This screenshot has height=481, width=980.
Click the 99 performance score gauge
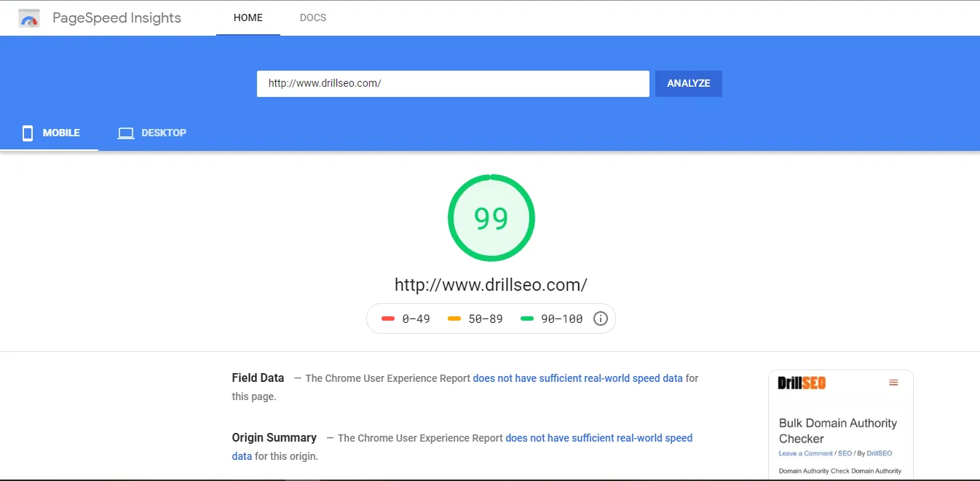point(491,218)
